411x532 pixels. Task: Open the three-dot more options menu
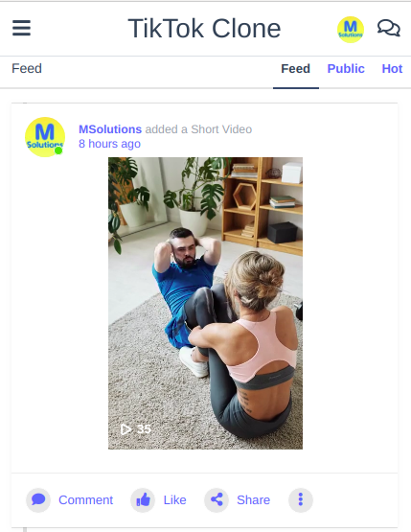301,499
